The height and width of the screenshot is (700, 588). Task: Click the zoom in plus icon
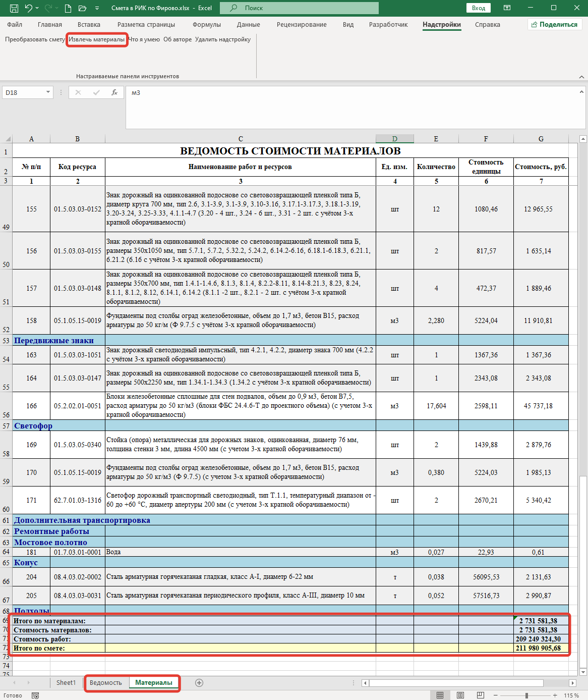coord(555,695)
